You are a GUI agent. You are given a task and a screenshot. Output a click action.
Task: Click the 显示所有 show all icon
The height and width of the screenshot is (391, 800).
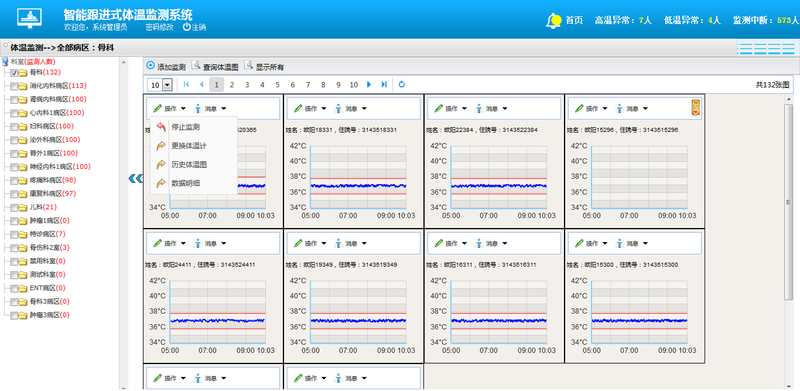click(x=248, y=65)
